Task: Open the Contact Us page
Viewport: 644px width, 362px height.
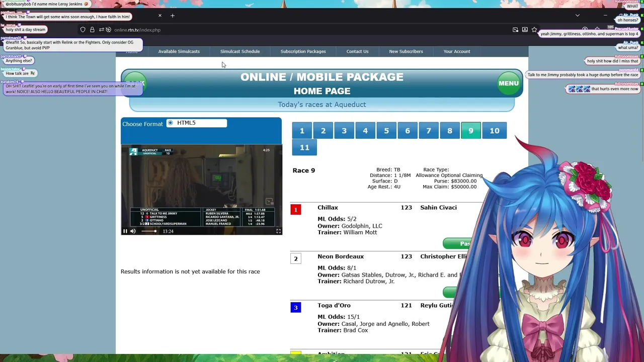Action: point(357,51)
